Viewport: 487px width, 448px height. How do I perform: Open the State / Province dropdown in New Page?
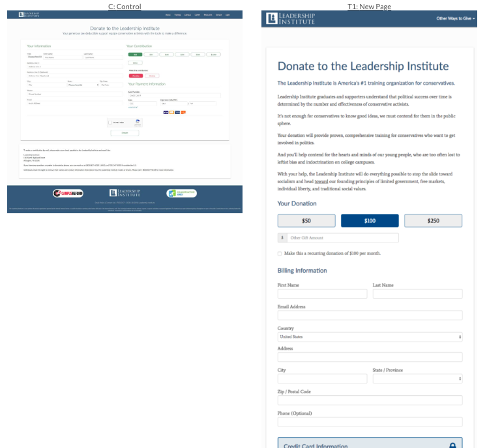(417, 379)
